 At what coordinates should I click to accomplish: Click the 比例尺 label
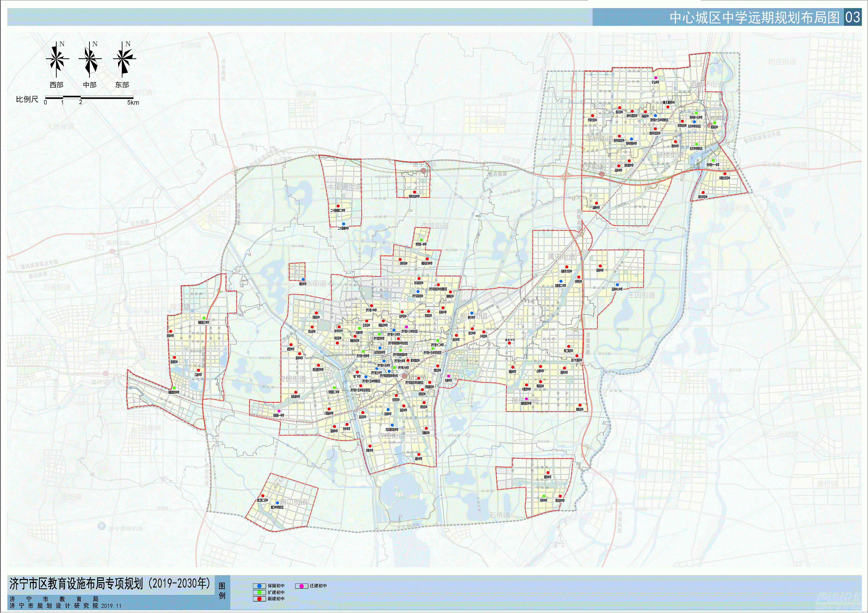point(27,100)
